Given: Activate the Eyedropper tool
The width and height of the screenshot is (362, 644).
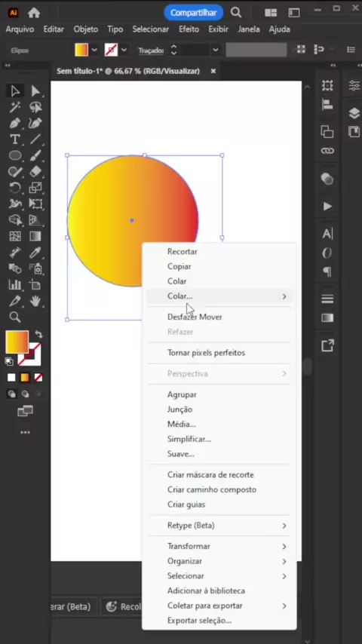Looking at the screenshot, I should [35, 252].
